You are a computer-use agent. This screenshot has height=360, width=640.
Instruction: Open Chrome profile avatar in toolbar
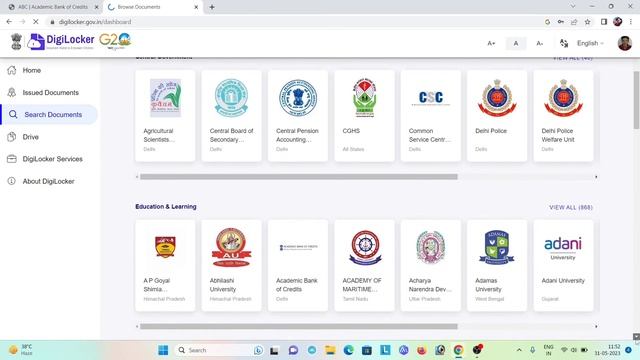pyautogui.click(x=618, y=22)
